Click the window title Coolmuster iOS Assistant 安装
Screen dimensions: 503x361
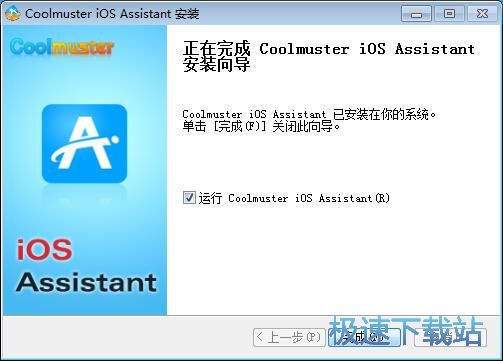(x=112, y=14)
